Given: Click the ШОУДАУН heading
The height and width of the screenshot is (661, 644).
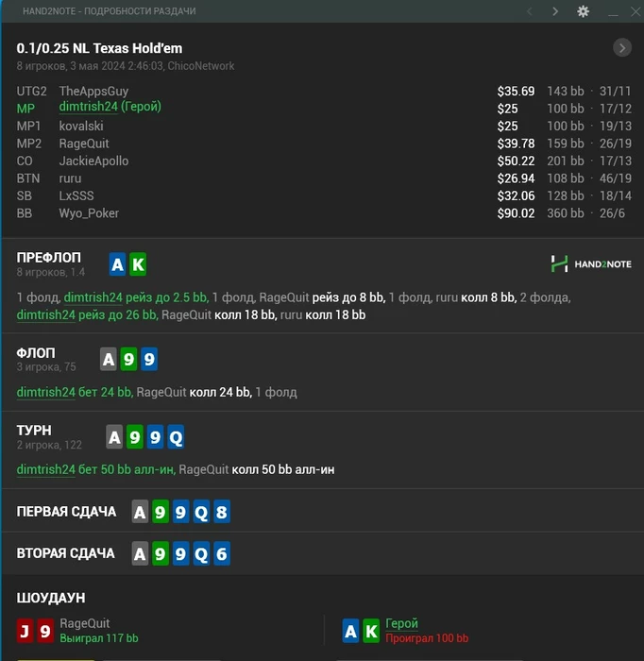Looking at the screenshot, I should point(51,598).
